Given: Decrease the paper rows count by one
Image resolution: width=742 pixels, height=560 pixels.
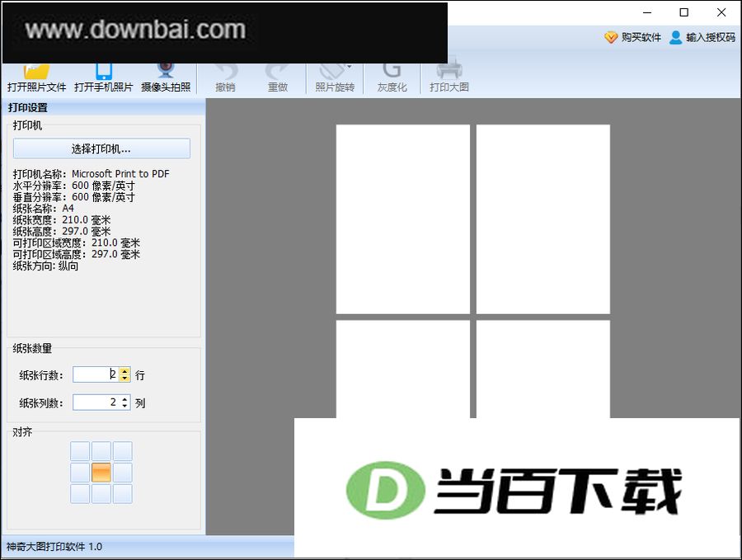Looking at the screenshot, I should [125, 379].
